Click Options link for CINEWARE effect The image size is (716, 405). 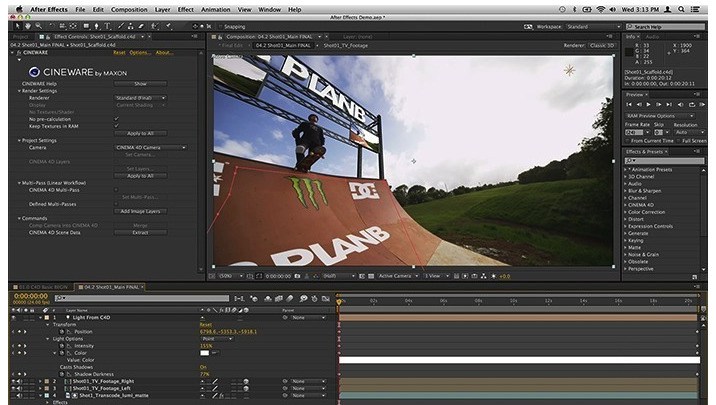click(x=139, y=53)
